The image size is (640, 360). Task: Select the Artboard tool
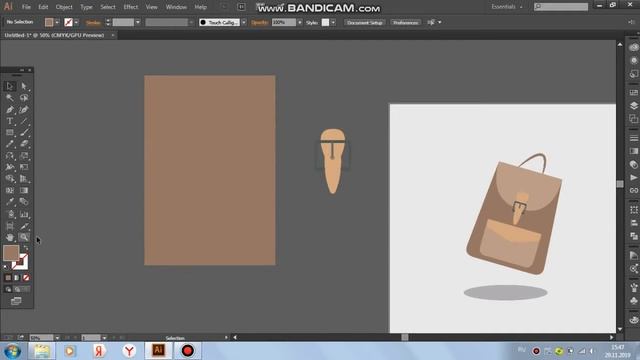(10, 226)
